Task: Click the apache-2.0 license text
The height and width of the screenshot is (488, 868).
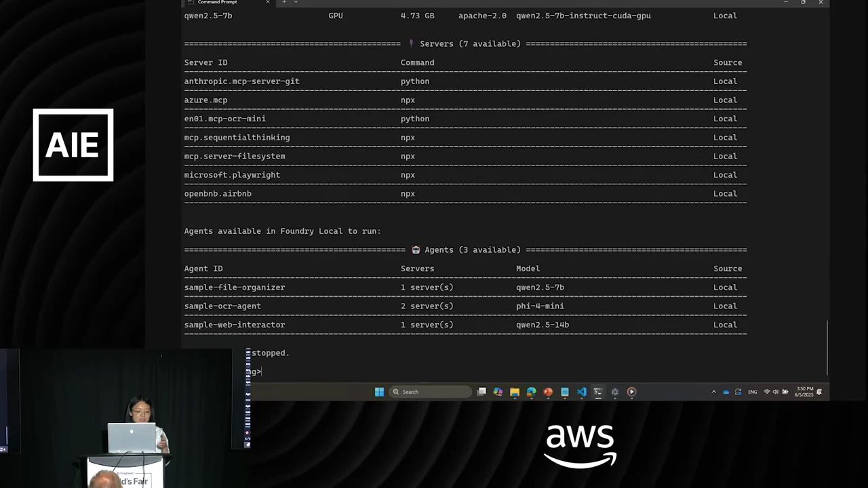Action: 482,16
